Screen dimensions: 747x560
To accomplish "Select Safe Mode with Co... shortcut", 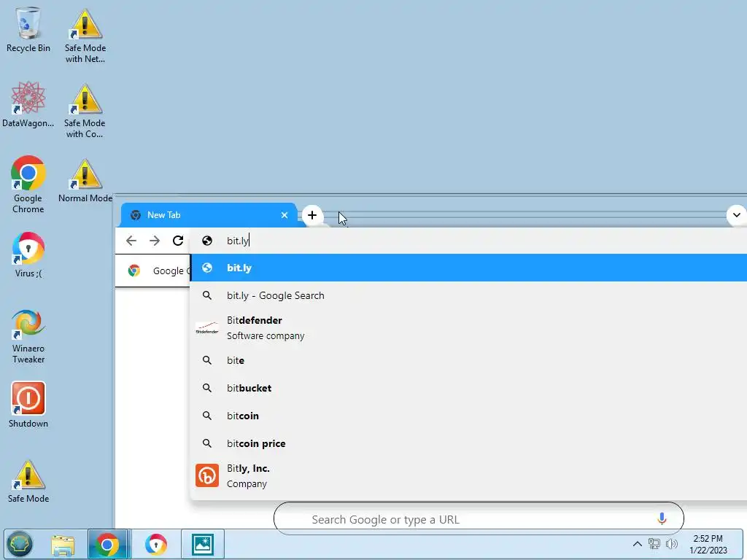I will pyautogui.click(x=85, y=111).
